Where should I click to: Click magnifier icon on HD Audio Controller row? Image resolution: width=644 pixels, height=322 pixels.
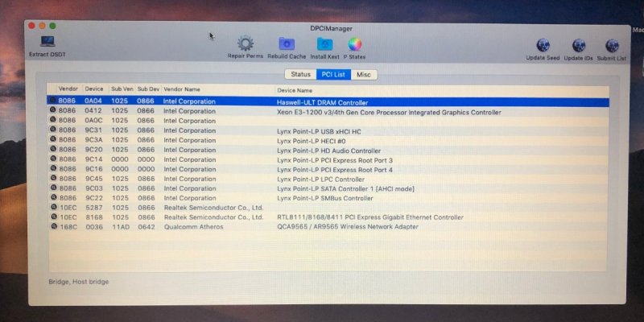pos(52,149)
